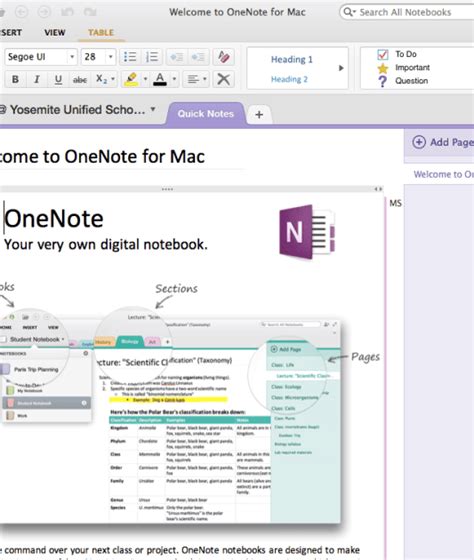Toggle italic formatting

(x=36, y=79)
